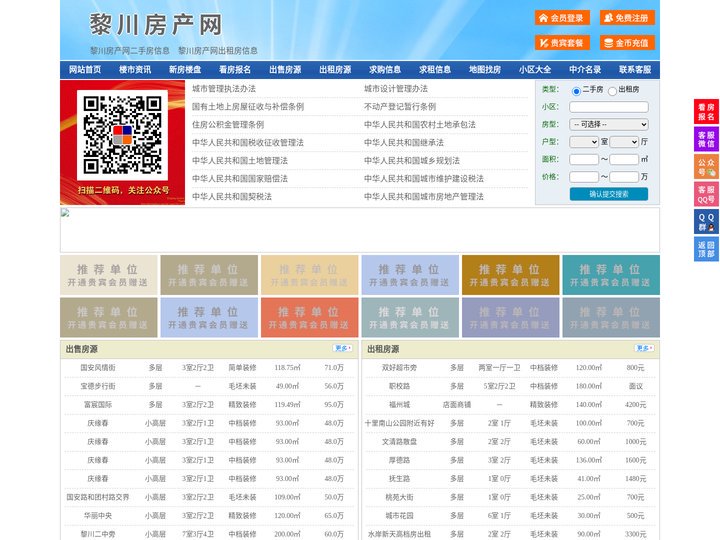Viewport: 720px width, 540px height.
Task: Open the 住房公积金管理条例 link
Action: point(228,125)
